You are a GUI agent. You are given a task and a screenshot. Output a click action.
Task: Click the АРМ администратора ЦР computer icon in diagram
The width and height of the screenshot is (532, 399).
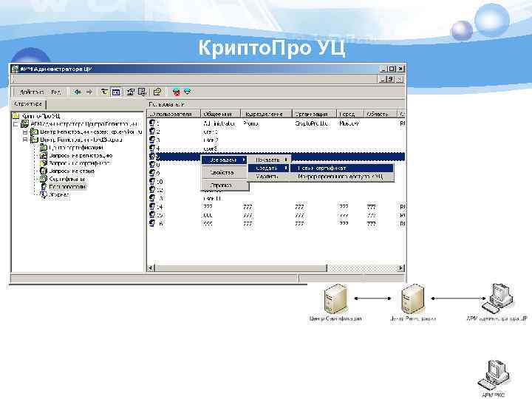click(x=499, y=299)
